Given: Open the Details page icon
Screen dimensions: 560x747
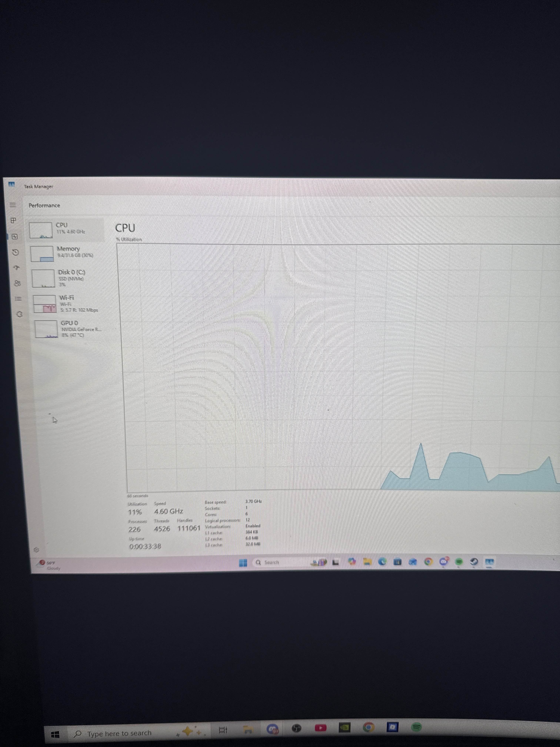Looking at the screenshot, I should [x=18, y=298].
